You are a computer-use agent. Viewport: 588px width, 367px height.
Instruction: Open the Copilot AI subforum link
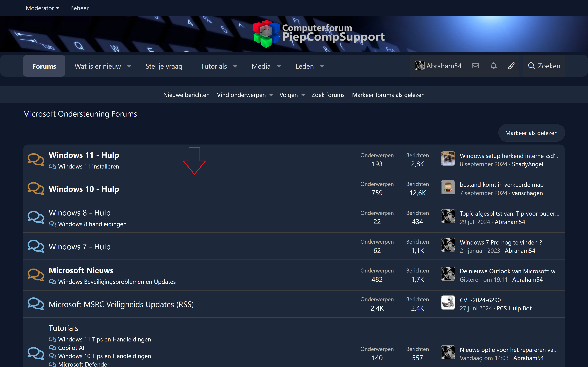click(71, 348)
